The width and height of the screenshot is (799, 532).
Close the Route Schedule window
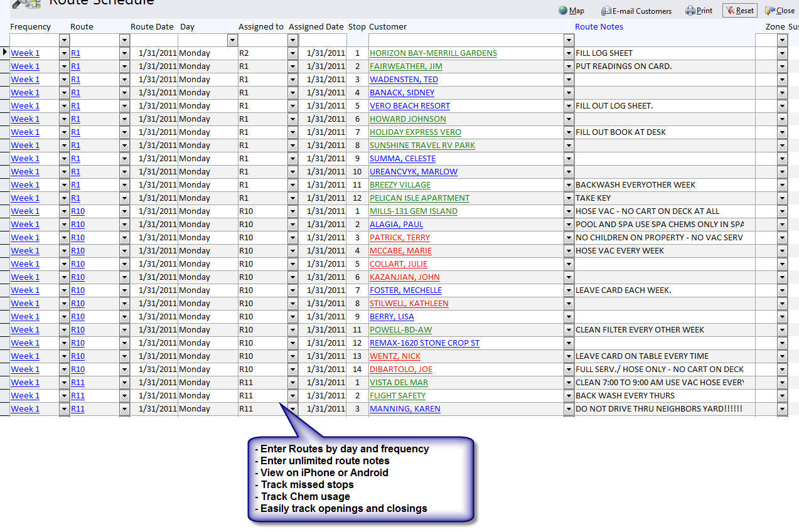[780, 11]
